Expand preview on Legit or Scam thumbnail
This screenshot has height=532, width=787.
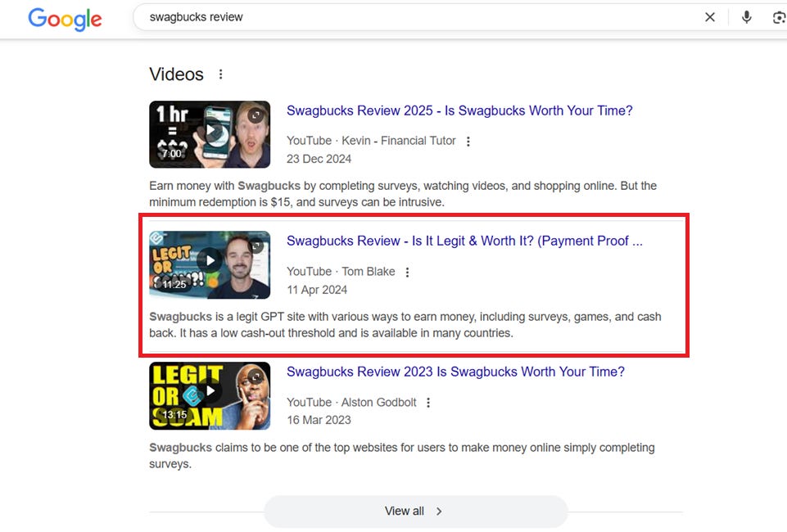tap(256, 376)
